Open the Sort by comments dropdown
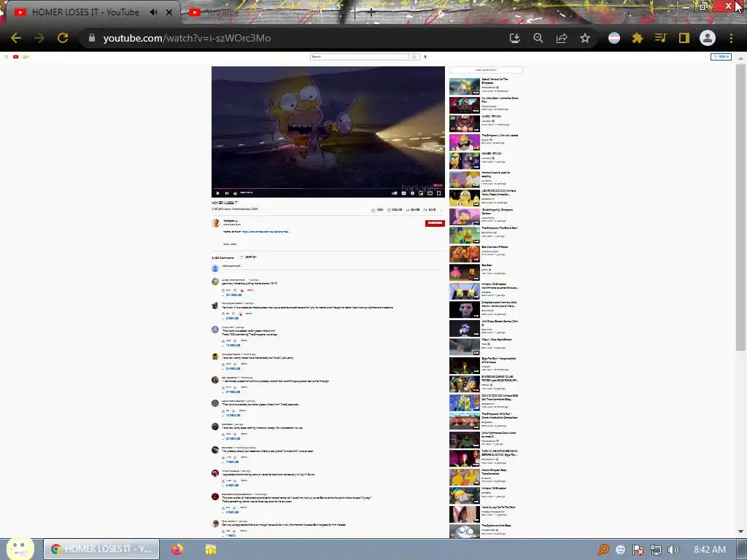747x560 pixels. tap(249, 257)
